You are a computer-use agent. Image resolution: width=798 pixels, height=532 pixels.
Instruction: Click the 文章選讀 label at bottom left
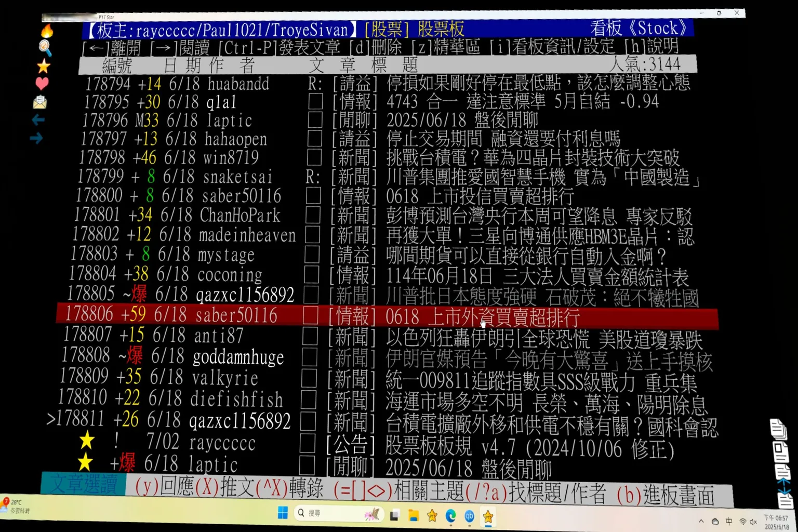coord(84,484)
